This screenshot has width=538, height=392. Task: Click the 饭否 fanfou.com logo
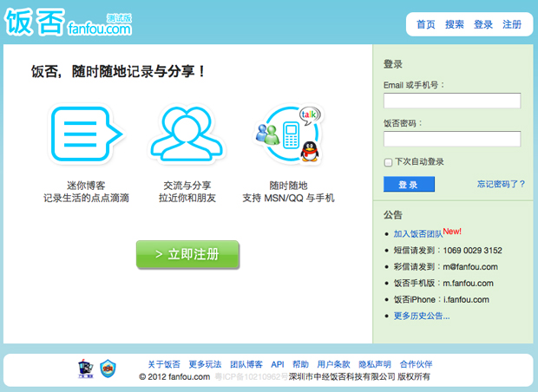(x=68, y=22)
